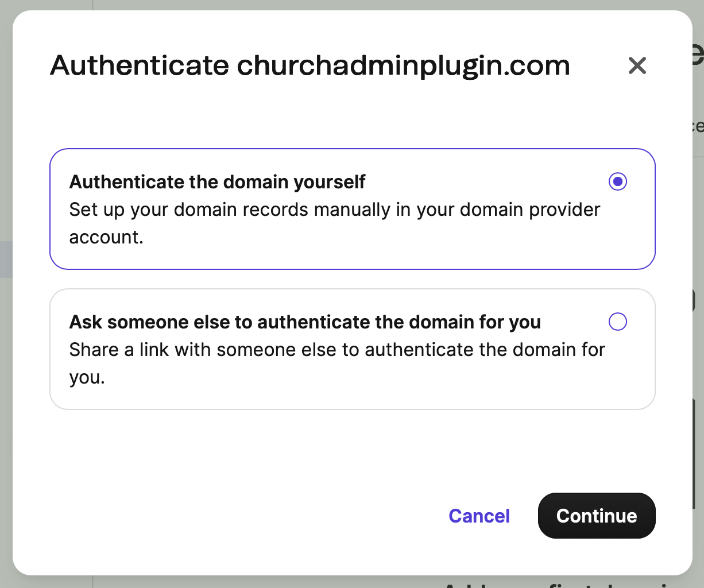Click the Cancel link
This screenshot has width=704, height=588.
[x=479, y=516]
